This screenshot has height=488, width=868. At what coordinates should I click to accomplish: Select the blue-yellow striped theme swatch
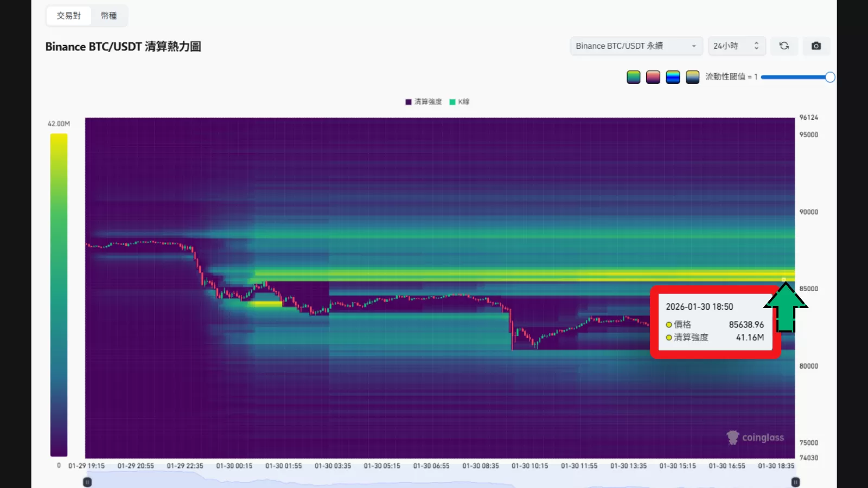tap(673, 77)
